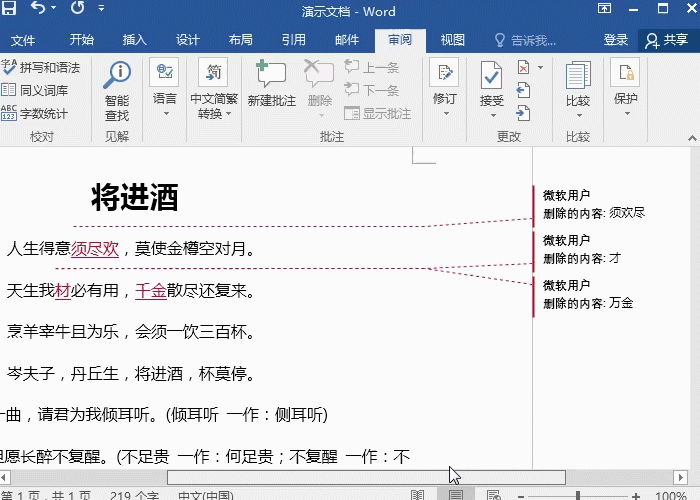Switch to Web Layout view in status bar
Screen dimensions: 700x500
click(x=492, y=495)
